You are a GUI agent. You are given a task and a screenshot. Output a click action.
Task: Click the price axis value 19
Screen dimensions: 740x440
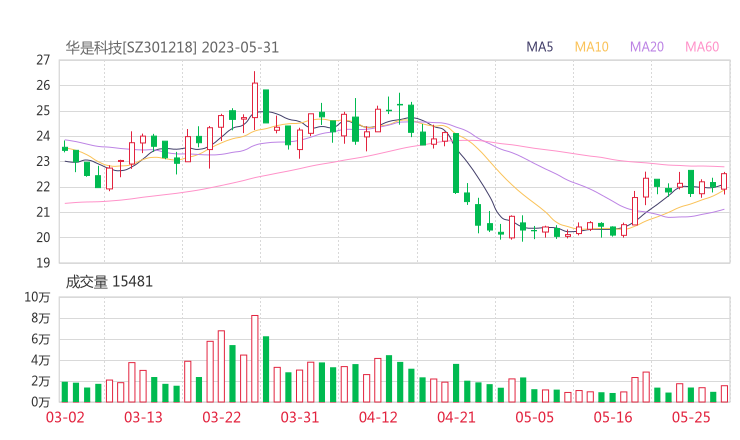pos(43,263)
